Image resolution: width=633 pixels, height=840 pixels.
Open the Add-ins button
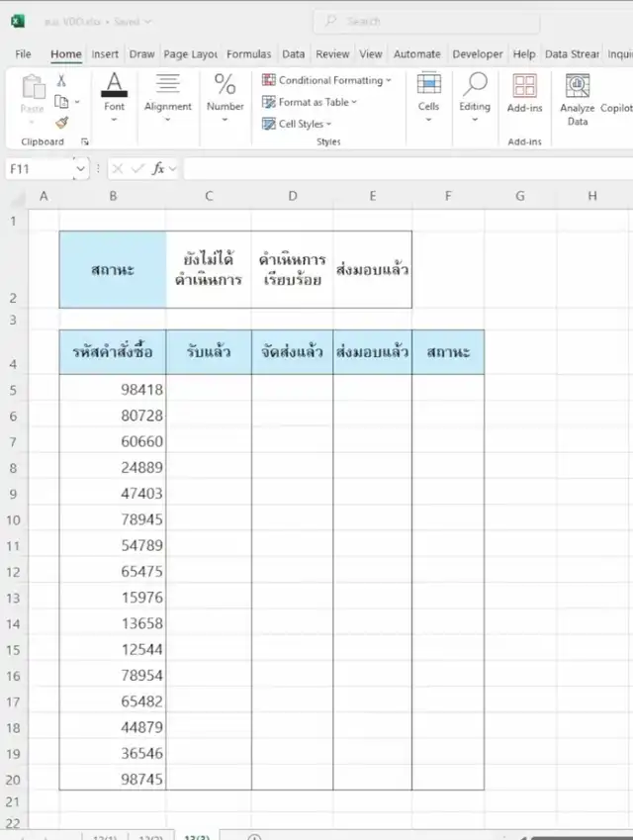pyautogui.click(x=524, y=94)
